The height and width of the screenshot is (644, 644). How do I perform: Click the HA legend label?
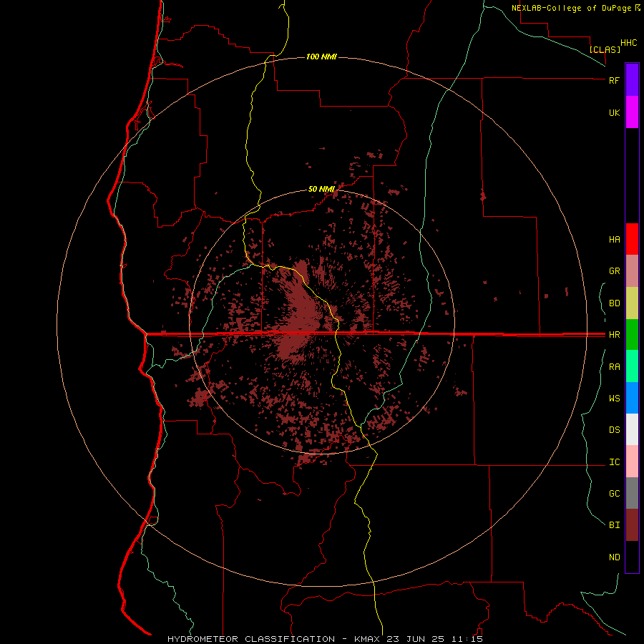point(614,239)
